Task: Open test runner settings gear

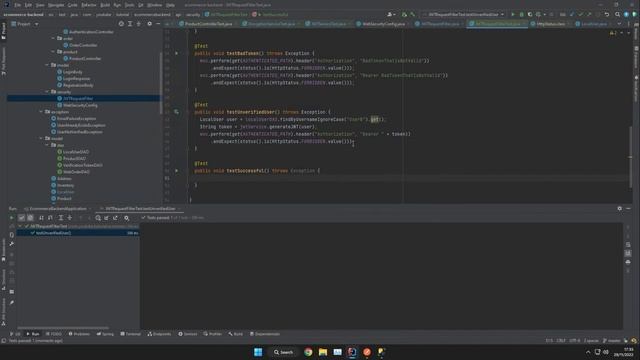Action: pyautogui.click(x=127, y=218)
